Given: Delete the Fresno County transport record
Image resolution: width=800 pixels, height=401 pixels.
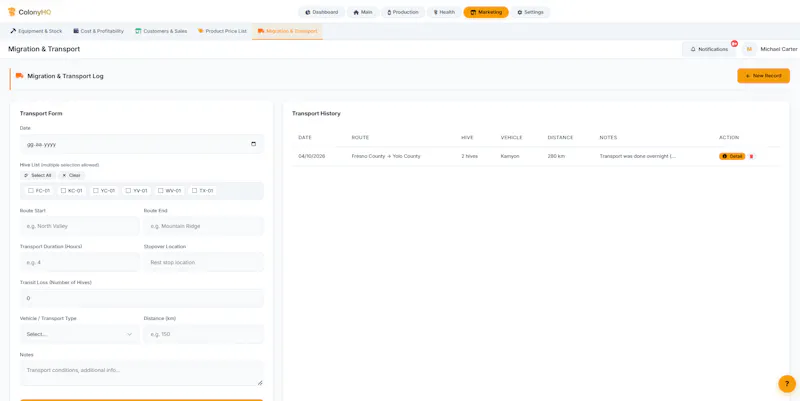Looking at the screenshot, I should [x=752, y=156].
